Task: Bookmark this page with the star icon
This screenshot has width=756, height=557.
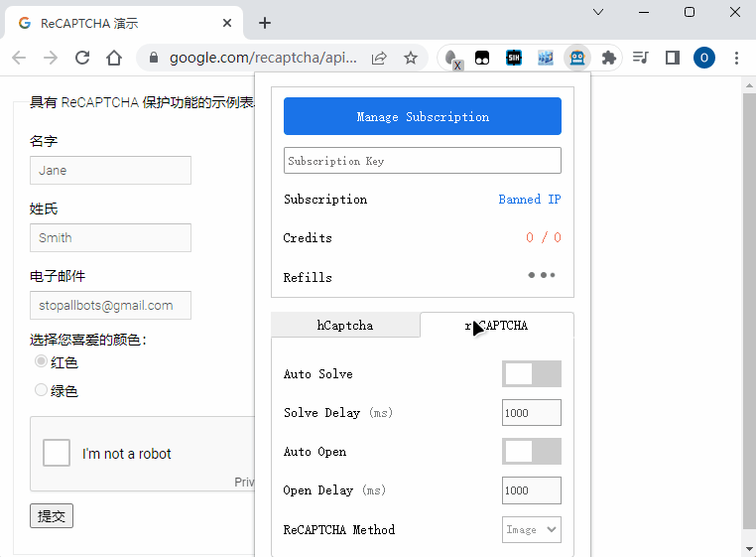Action: pyautogui.click(x=411, y=58)
